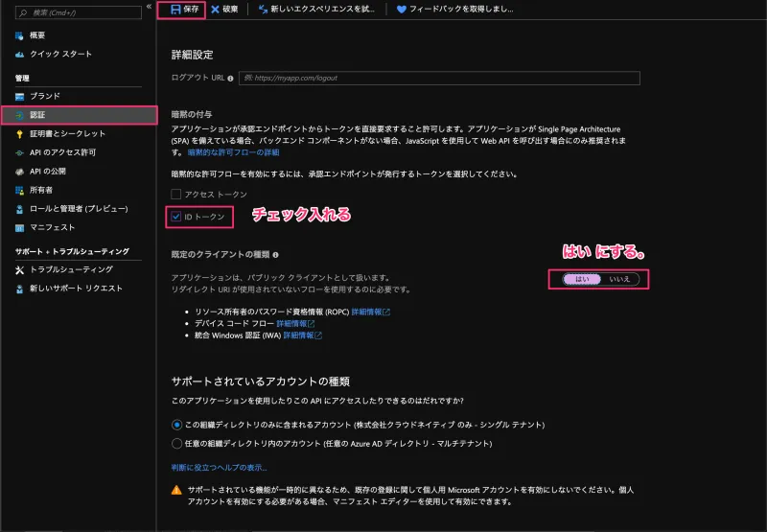The image size is (767, 532).
Task: Click the API の公開 cloud icon
Action: 19,172
